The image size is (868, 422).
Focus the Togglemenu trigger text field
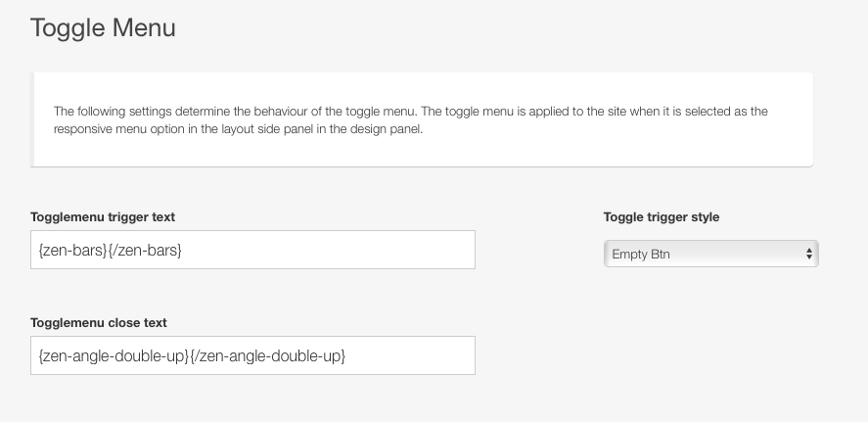point(252,250)
